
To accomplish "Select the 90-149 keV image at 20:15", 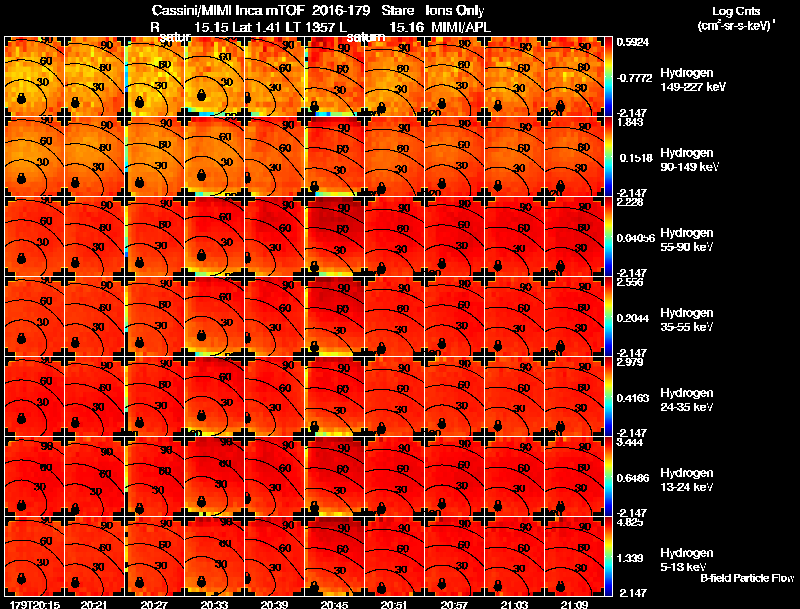I will click(x=34, y=157).
